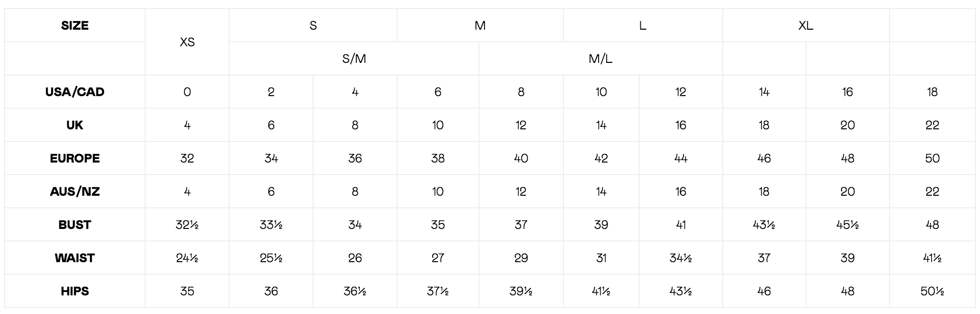
Task: Click the AUS/NZ row label
Action: 75,192
